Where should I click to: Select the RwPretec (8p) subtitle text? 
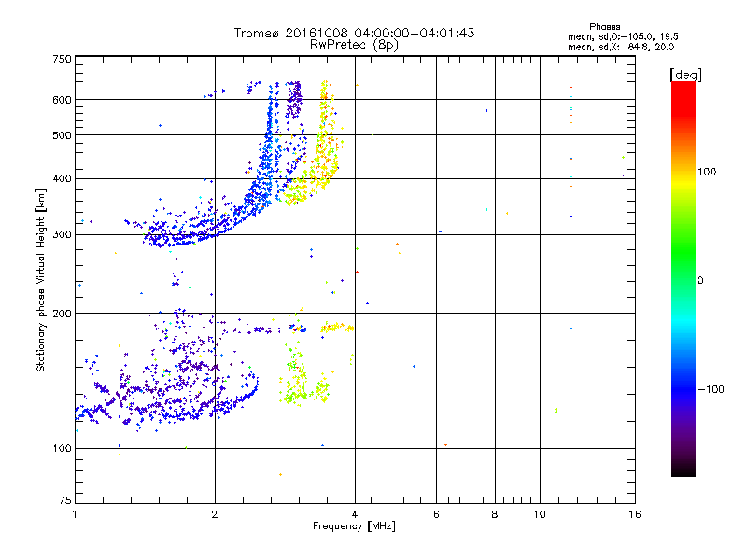point(354,44)
